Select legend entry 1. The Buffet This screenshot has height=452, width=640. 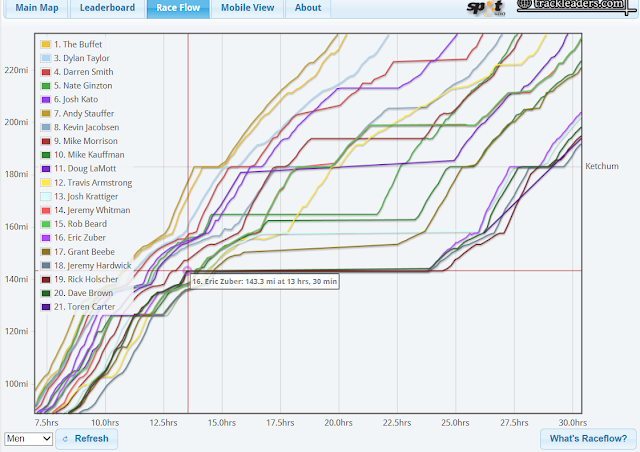(x=78, y=44)
